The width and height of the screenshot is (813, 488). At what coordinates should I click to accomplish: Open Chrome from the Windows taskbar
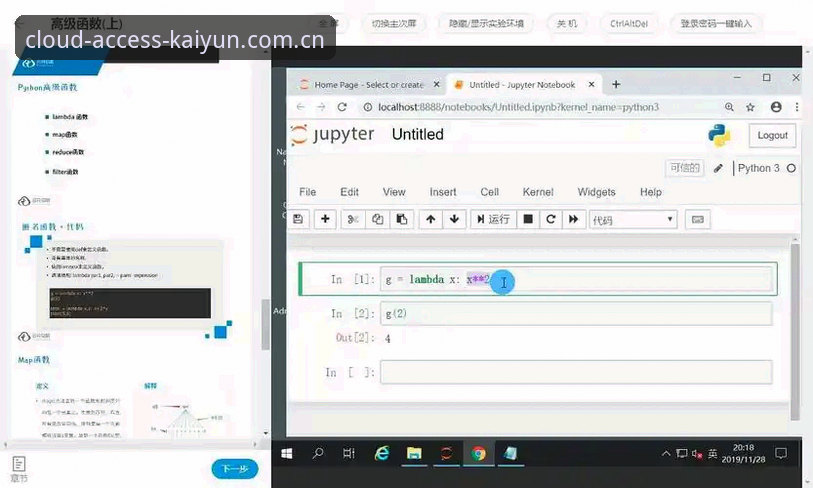tap(478, 454)
